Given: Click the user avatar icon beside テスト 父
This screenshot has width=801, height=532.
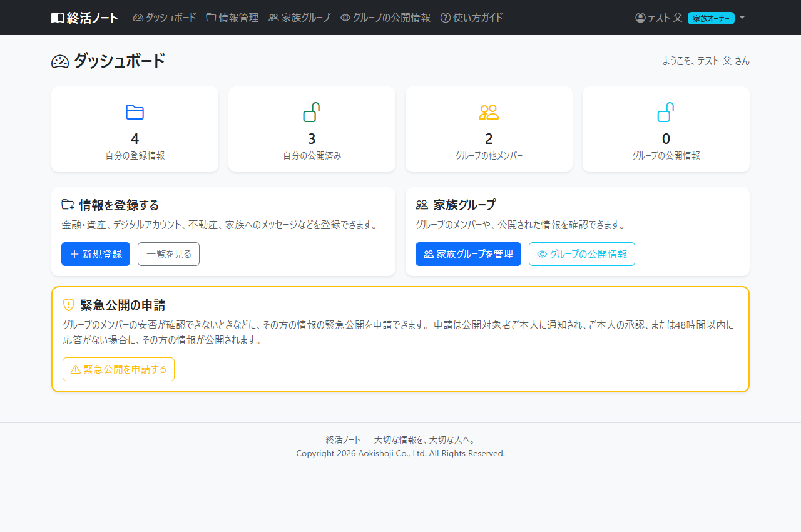Looking at the screenshot, I should 640,18.
